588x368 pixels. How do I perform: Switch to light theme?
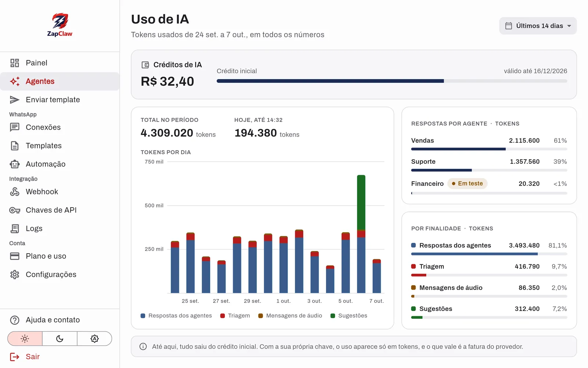25,339
